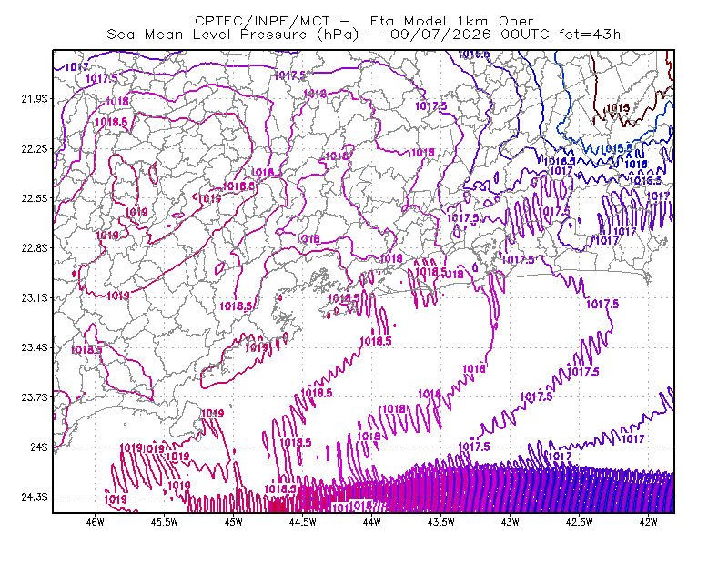The image size is (728, 562).
Task: Select the 22.8S latitude axis label
Action: click(x=35, y=248)
